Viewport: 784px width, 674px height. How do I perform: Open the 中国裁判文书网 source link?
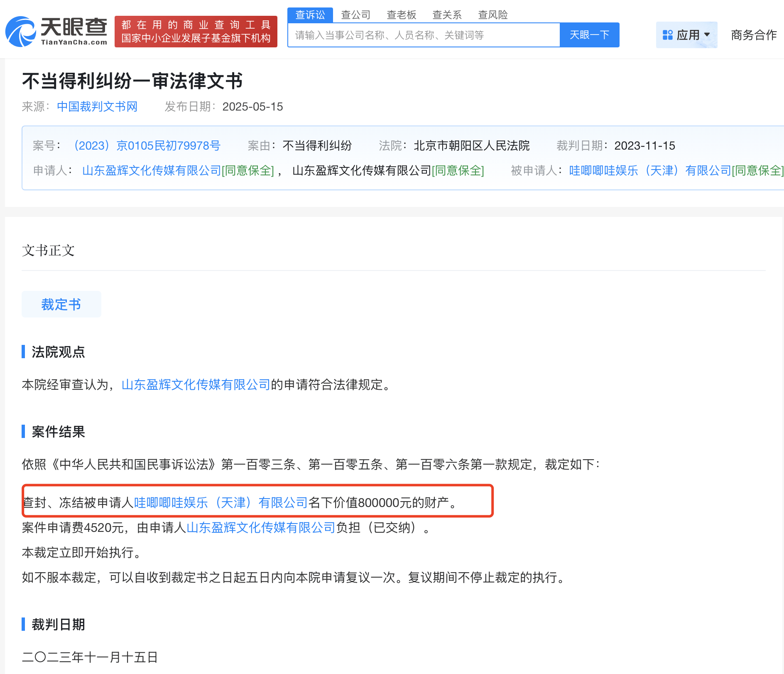point(97,106)
